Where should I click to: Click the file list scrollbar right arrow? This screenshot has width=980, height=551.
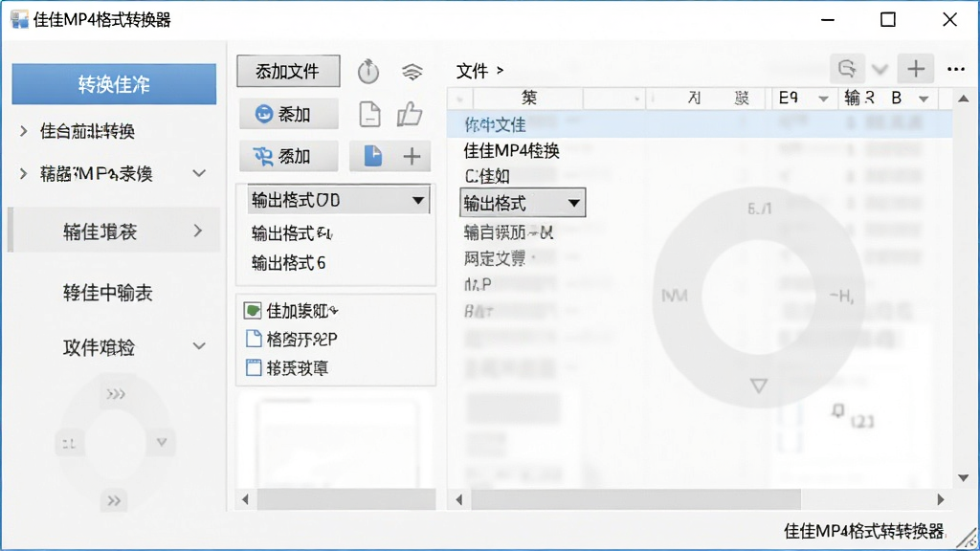click(941, 499)
